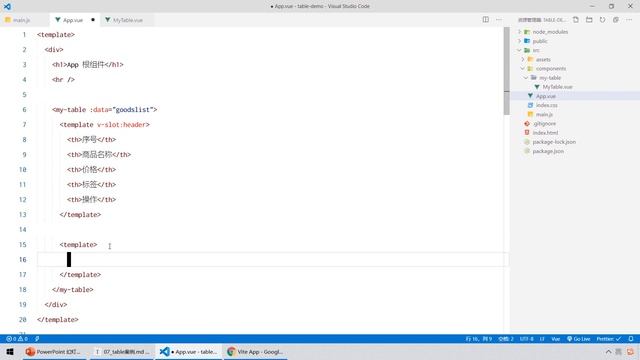
Task: Open Windows Start menu
Action: (10, 351)
